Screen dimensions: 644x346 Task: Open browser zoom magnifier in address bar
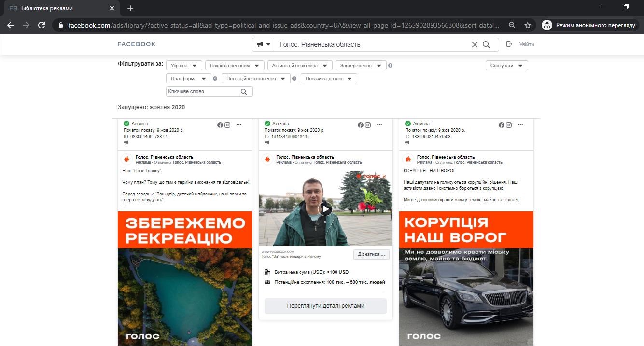point(512,25)
